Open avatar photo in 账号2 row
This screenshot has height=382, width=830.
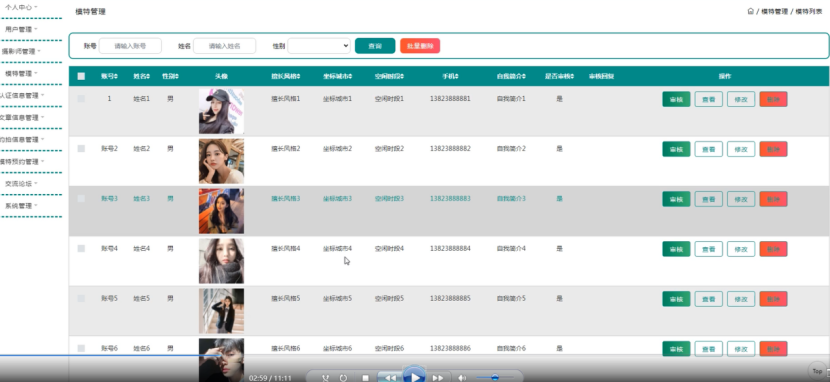(221, 161)
